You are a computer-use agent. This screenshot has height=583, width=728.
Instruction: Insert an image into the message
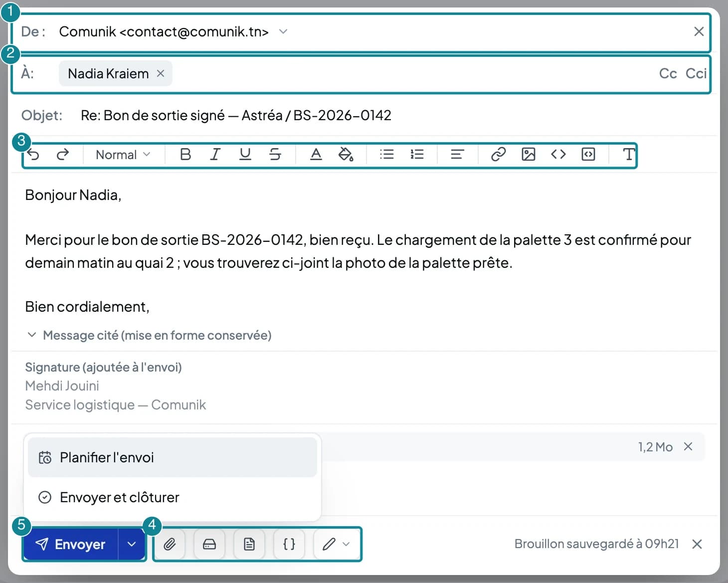point(529,155)
